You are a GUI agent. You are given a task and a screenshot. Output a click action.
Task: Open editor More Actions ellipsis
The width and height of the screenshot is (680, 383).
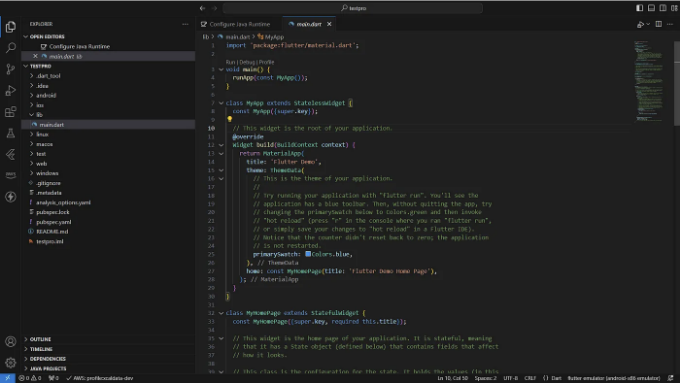point(670,24)
